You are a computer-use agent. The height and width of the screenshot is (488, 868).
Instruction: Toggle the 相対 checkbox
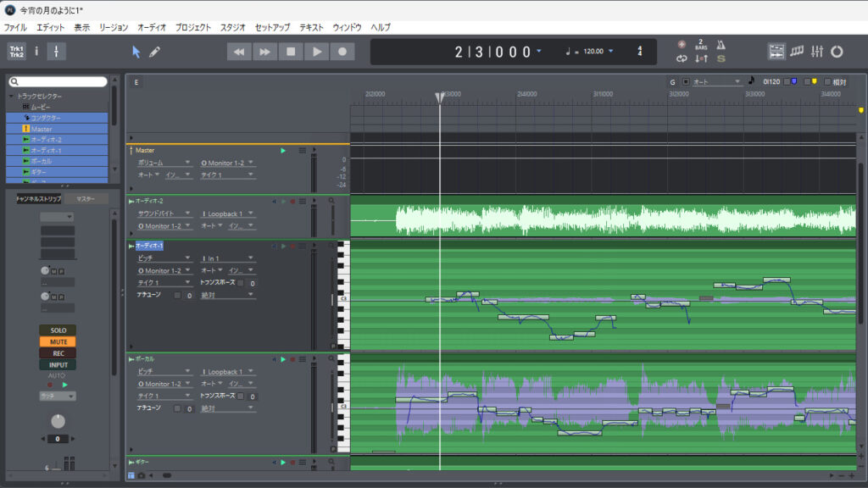pyautogui.click(x=828, y=82)
